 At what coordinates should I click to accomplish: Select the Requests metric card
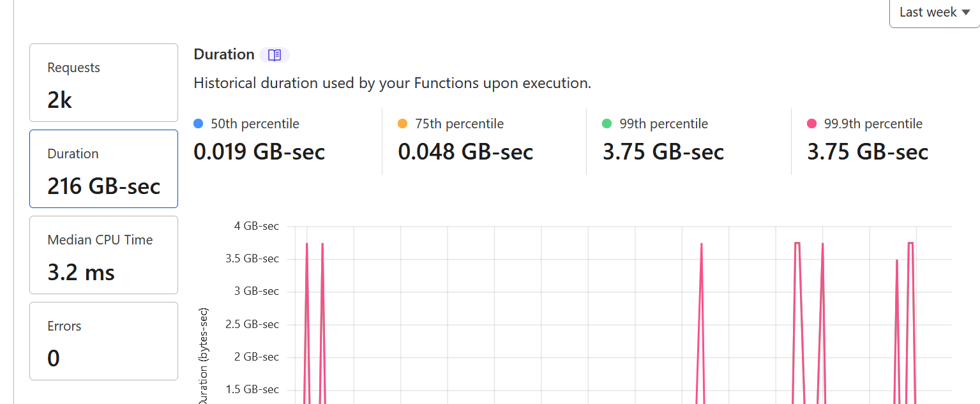click(103, 83)
